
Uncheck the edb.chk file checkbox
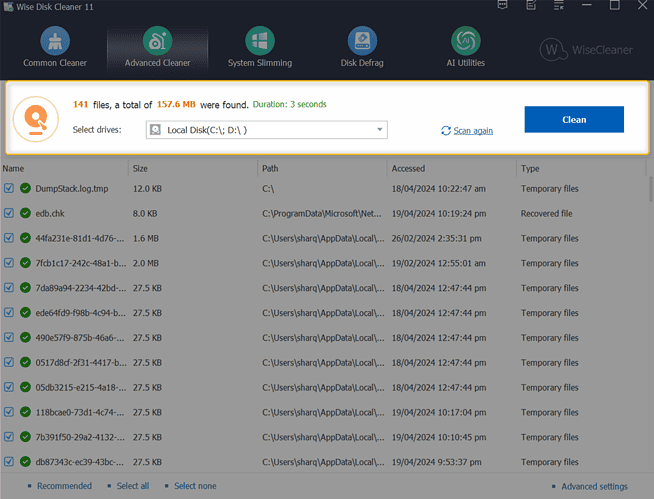(9, 213)
